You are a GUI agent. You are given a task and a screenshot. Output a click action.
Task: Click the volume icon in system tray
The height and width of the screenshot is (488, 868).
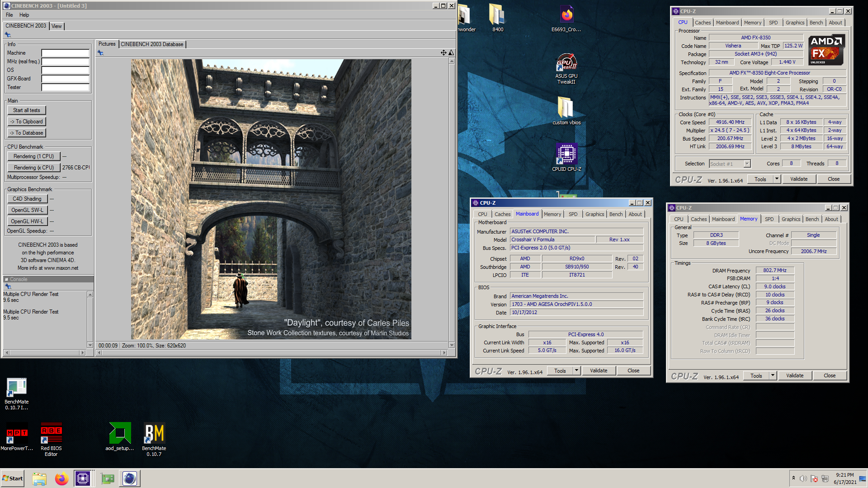point(803,479)
